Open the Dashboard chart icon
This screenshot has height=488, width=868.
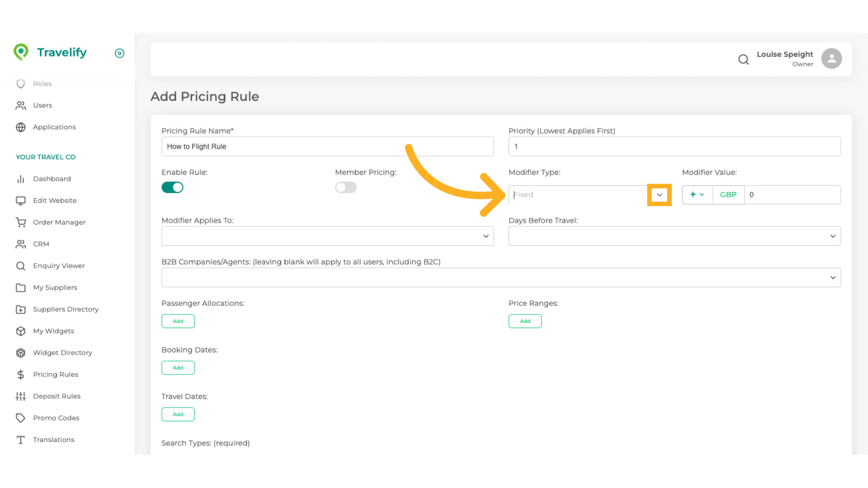tap(21, 179)
